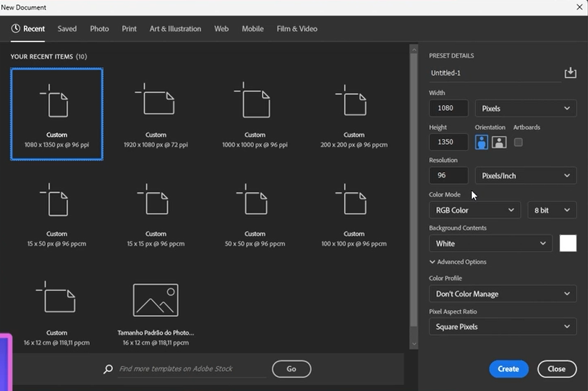Open the Mobile tab
Image resolution: width=588 pixels, height=391 pixels.
tap(252, 29)
